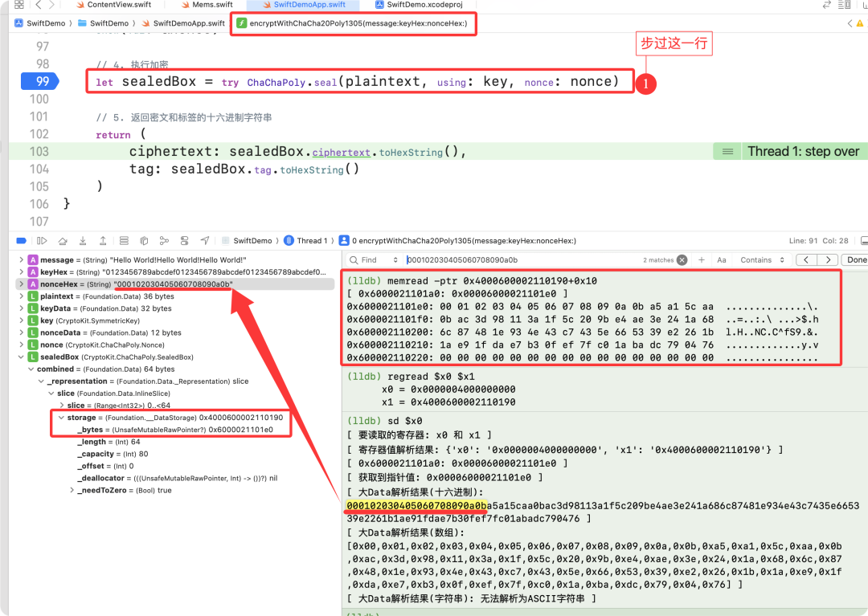Collapse the sealedBox variable
The image size is (868, 616).
(x=21, y=357)
